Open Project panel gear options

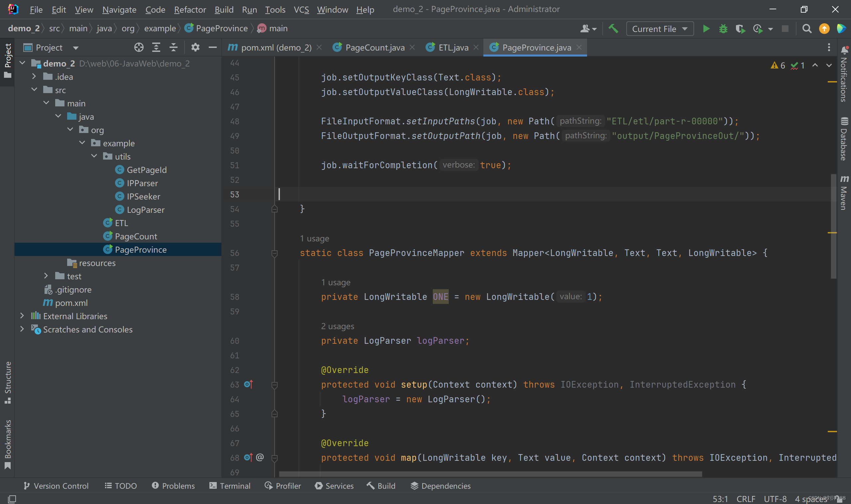(195, 47)
